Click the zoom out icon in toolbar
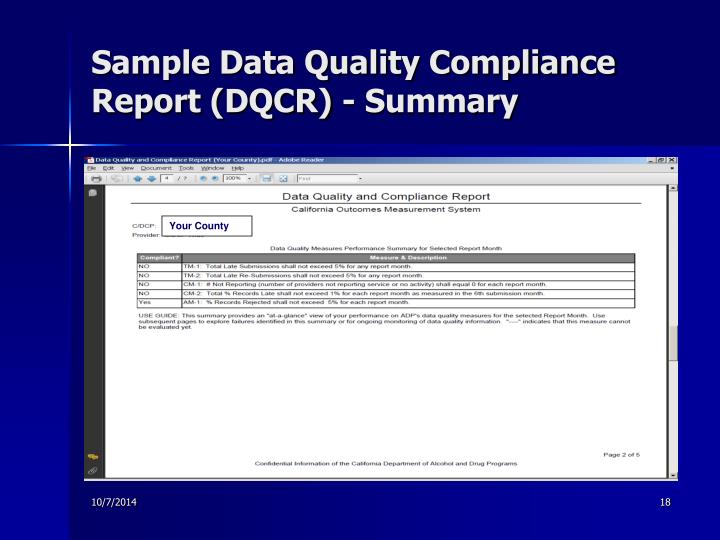The width and height of the screenshot is (720, 540). (x=203, y=179)
